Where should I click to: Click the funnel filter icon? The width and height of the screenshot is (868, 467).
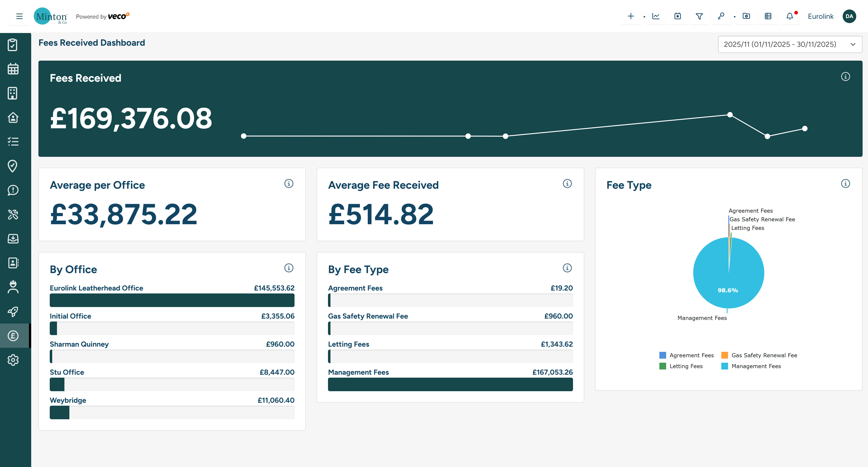(699, 16)
